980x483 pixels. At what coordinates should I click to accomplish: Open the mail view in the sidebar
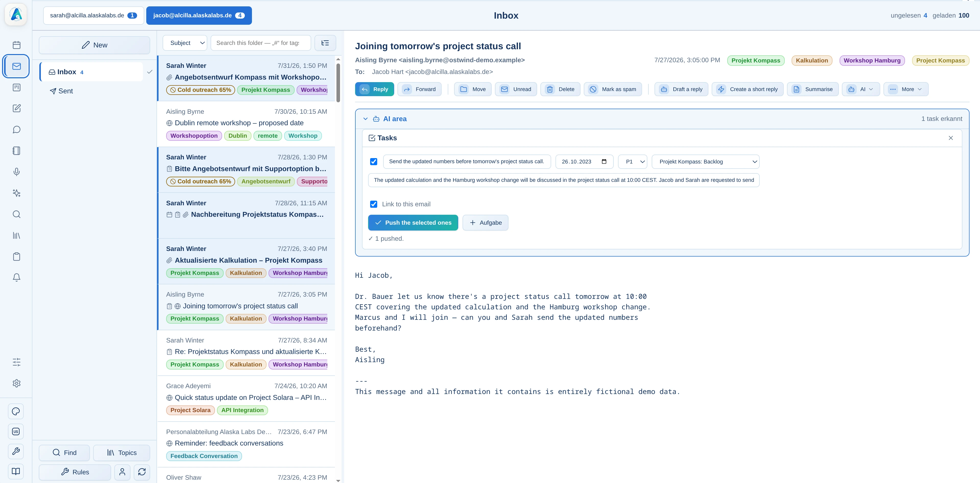tap(16, 66)
